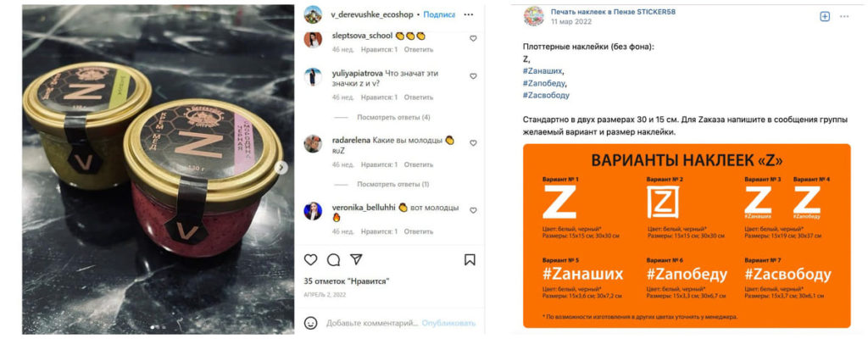Expand Посмотреть ответы (1) replies
The width and height of the screenshot is (868, 339).
[393, 184]
